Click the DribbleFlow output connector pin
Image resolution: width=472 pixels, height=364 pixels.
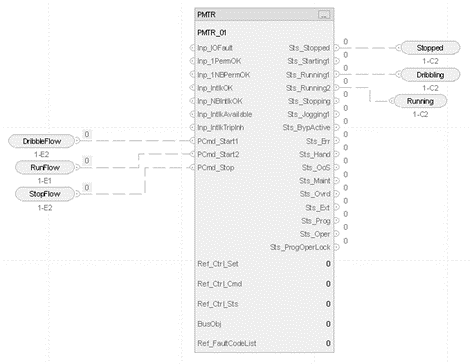77,141
